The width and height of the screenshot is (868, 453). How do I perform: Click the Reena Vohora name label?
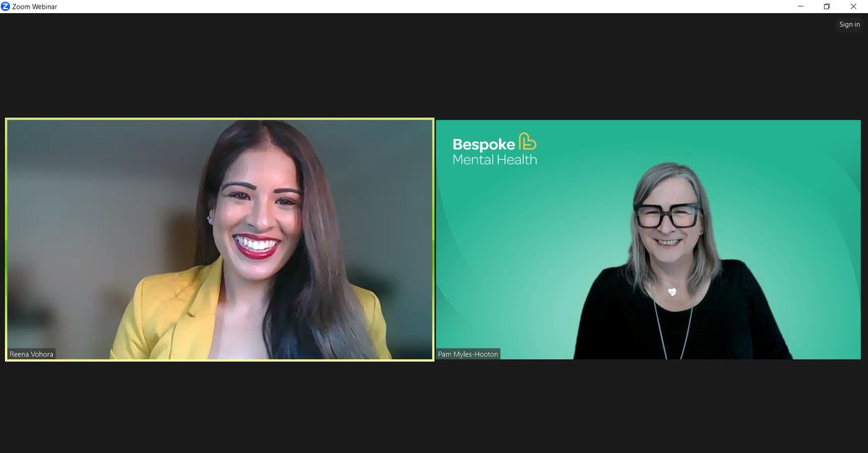click(31, 354)
